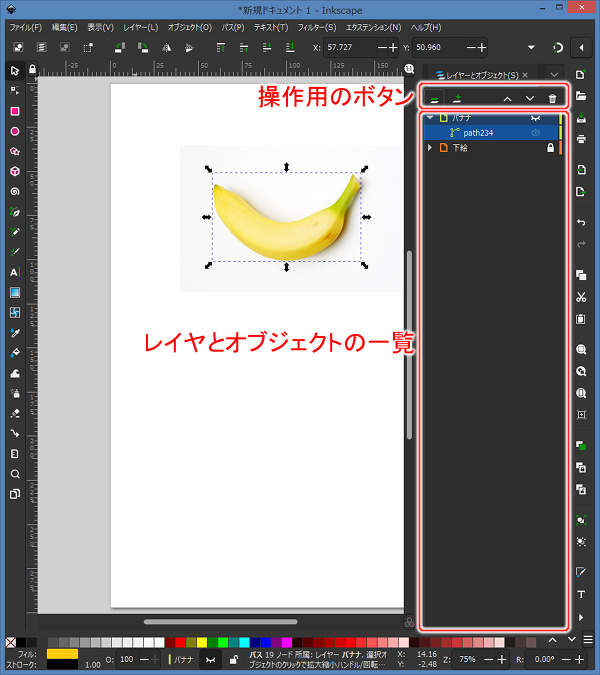Select the Rectangle tool

point(15,111)
